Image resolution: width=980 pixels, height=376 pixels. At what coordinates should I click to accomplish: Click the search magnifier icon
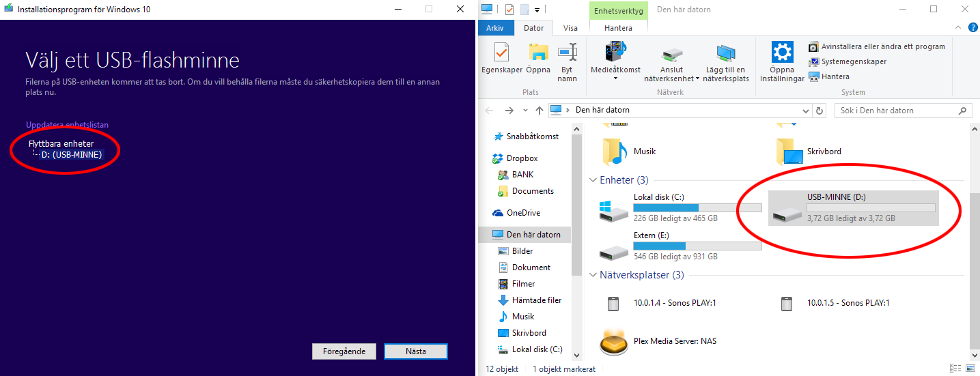pyautogui.click(x=964, y=111)
